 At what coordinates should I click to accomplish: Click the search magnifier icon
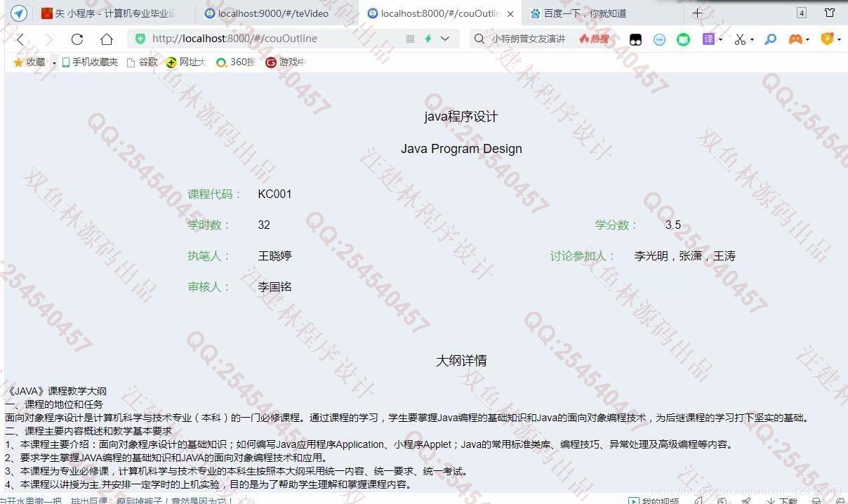[x=479, y=39]
